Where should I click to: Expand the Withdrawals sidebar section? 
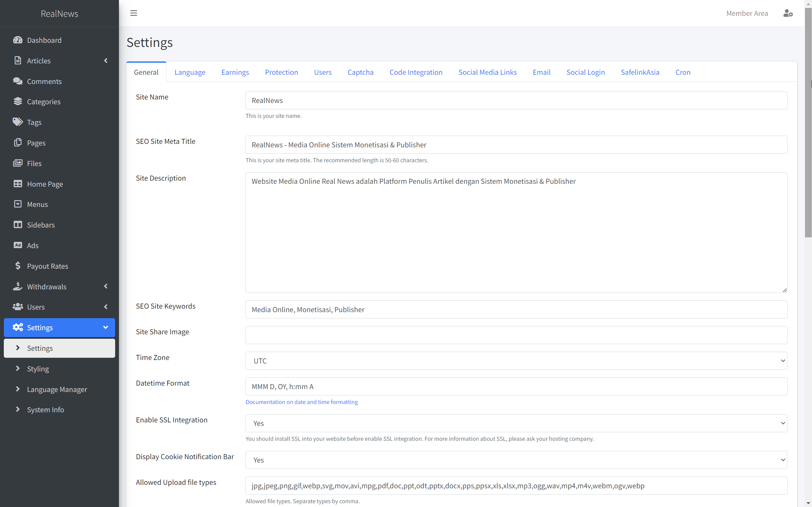click(105, 286)
